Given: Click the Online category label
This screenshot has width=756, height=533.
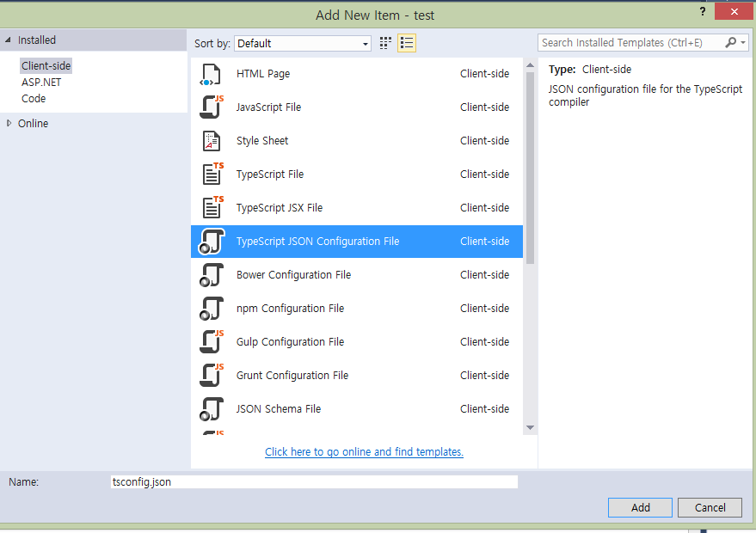Looking at the screenshot, I should pyautogui.click(x=33, y=124).
